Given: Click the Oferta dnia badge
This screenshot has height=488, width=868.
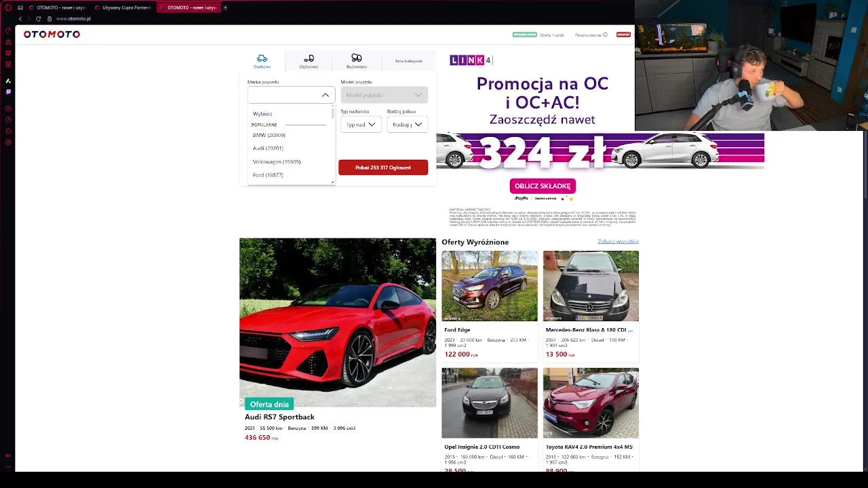Looking at the screenshot, I should [269, 404].
